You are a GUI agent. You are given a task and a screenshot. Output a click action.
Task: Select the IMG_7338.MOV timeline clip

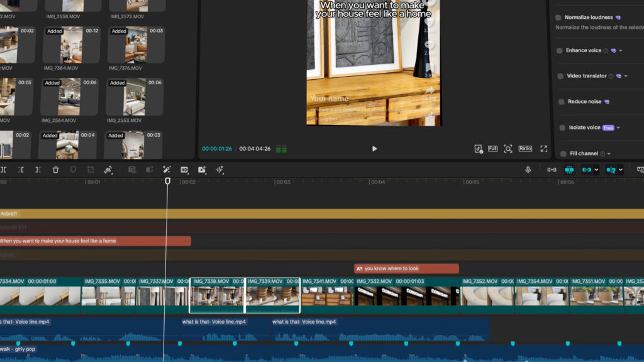[x=217, y=295]
